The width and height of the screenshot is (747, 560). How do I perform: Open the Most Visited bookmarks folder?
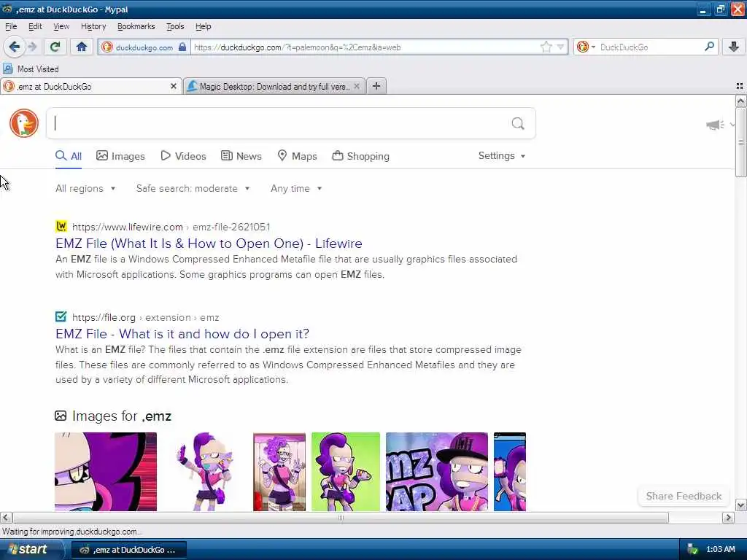click(31, 69)
